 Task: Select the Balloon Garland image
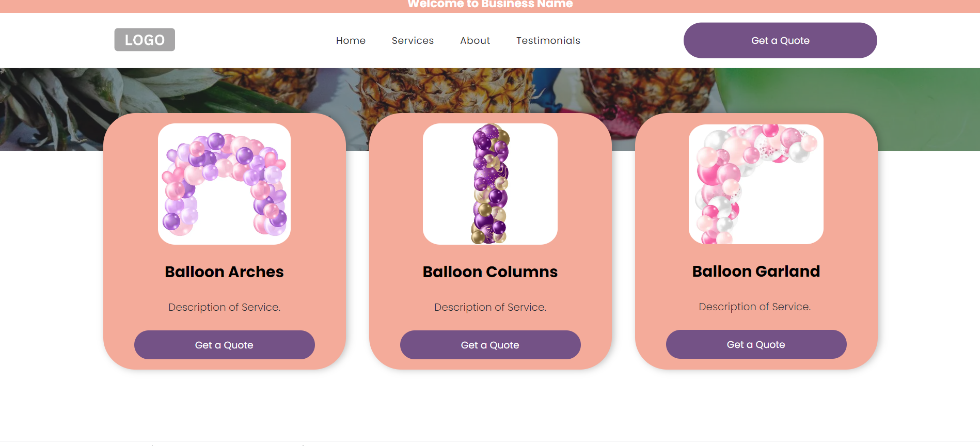(756, 184)
